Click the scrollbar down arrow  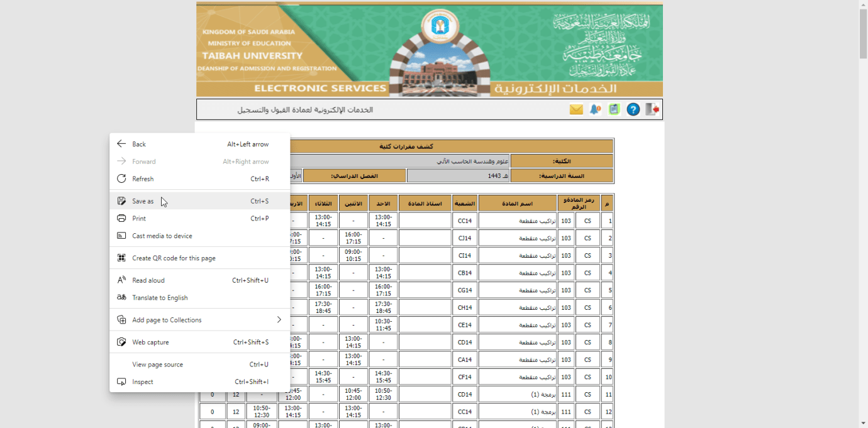coord(863,423)
